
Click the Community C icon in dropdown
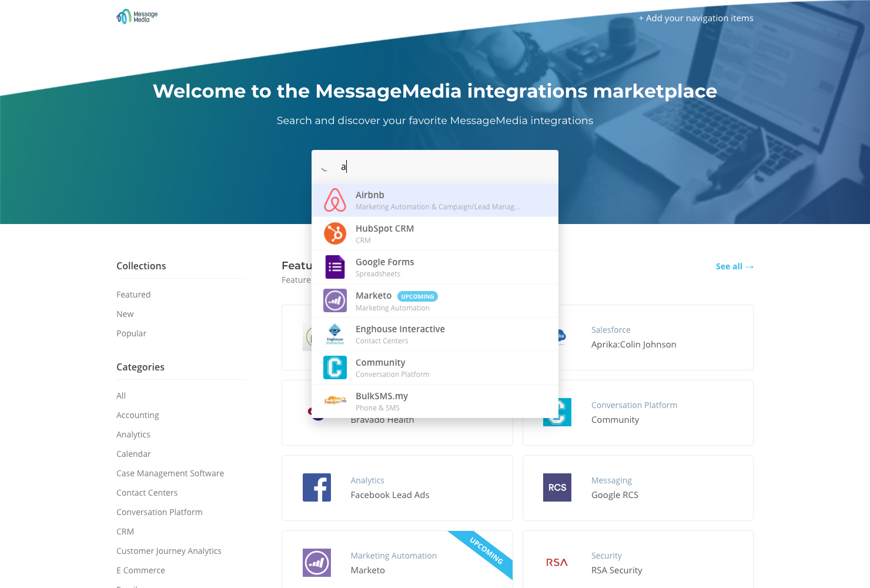(335, 367)
